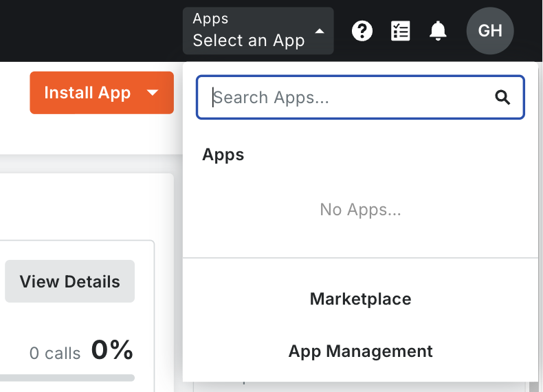543x392 pixels.
Task: Click the Apps section heading
Action: (x=223, y=155)
